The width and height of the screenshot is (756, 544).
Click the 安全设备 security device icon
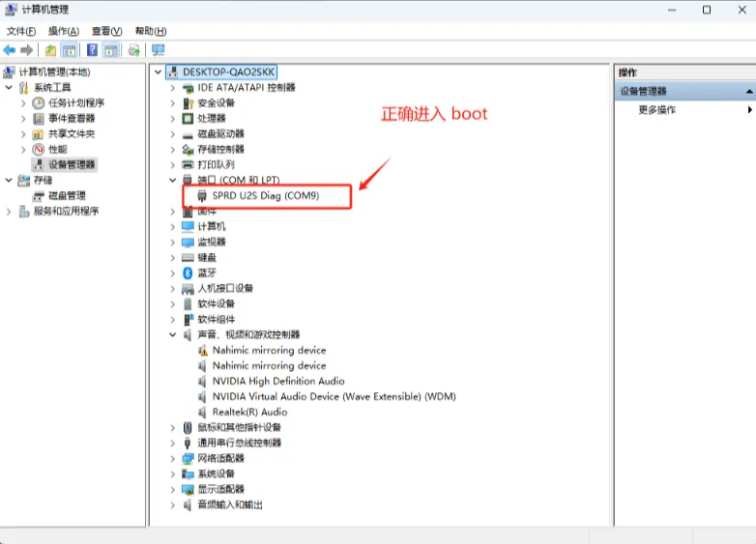coord(188,103)
